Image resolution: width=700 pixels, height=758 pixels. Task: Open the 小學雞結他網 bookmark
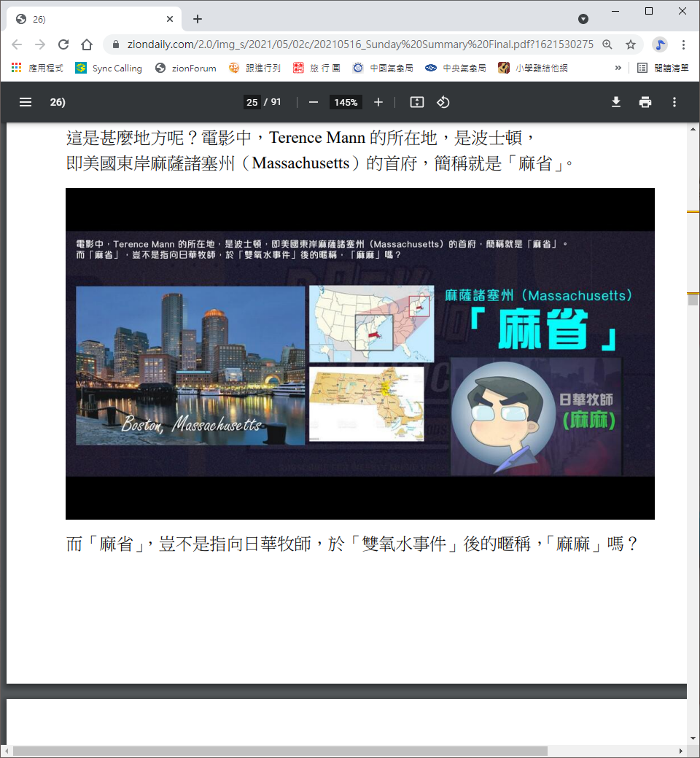[533, 69]
